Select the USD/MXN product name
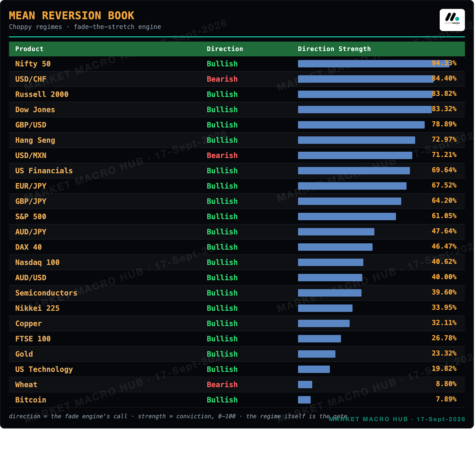This screenshot has height=453, width=476. coord(31,156)
